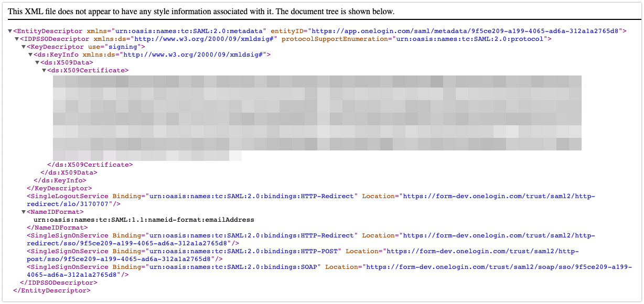Click the closing KeyDescriptor tag
The width and height of the screenshot is (644, 304).
(x=59, y=188)
